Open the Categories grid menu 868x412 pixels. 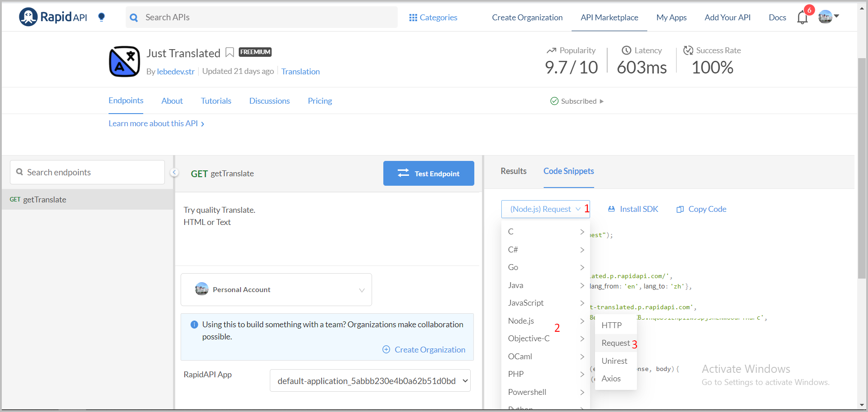433,18
